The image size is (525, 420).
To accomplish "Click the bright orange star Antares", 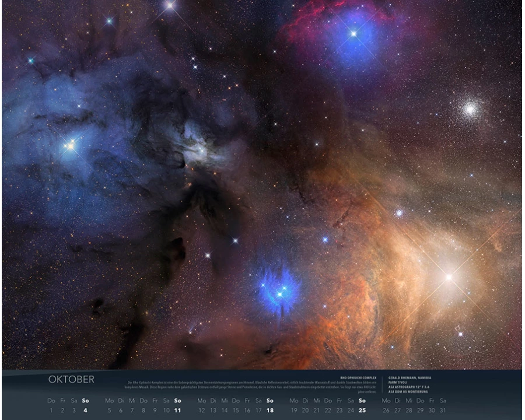I will pyautogui.click(x=449, y=277).
